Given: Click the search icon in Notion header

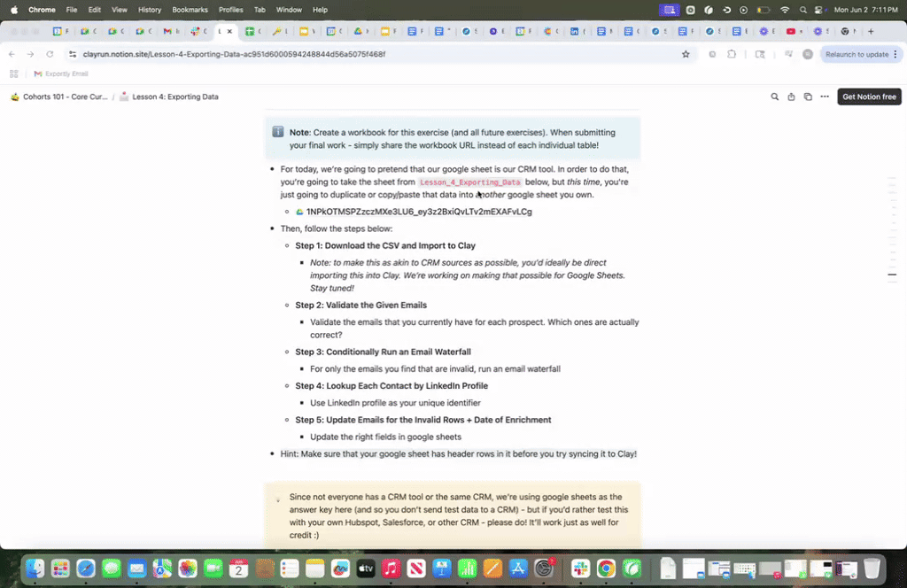Looking at the screenshot, I should pos(775,97).
